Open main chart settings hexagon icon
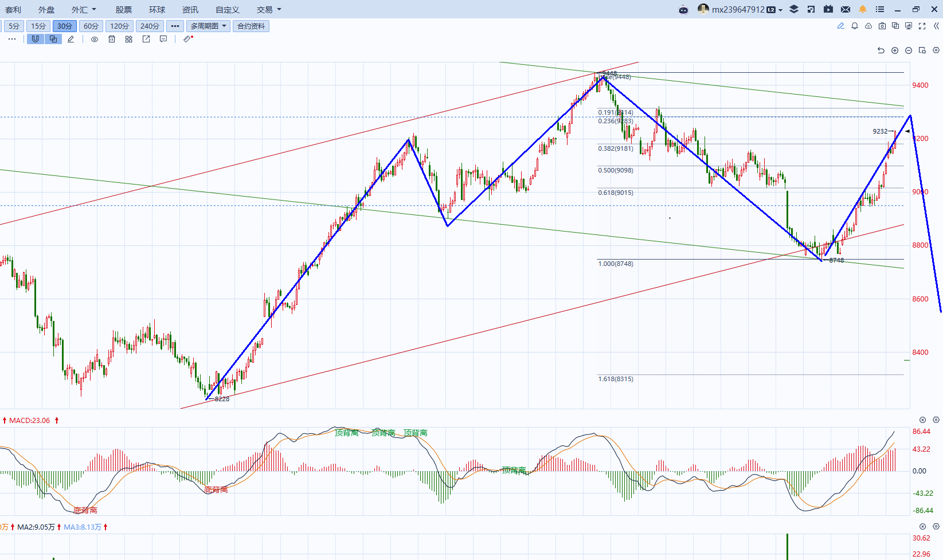This screenshot has width=943, height=560. point(936,50)
